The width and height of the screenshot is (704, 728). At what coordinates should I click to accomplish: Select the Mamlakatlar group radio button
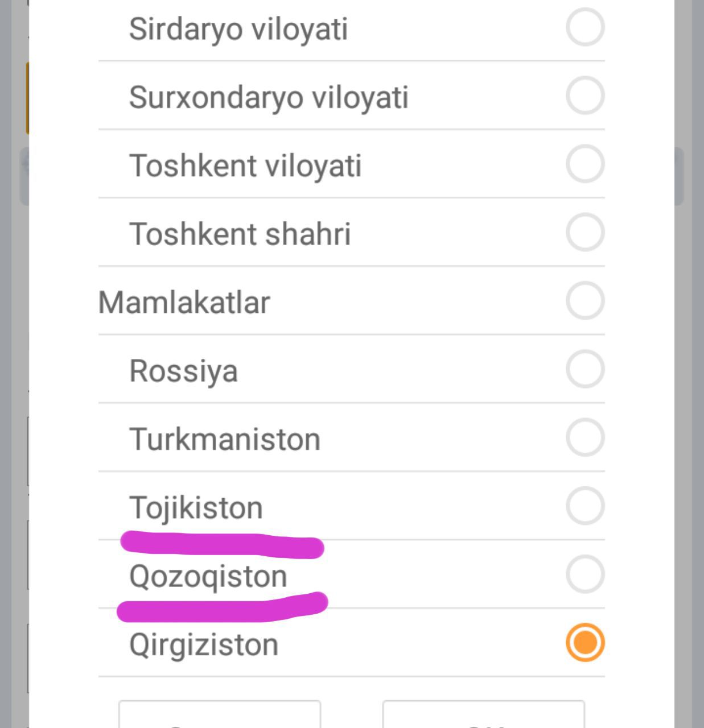pos(585,300)
